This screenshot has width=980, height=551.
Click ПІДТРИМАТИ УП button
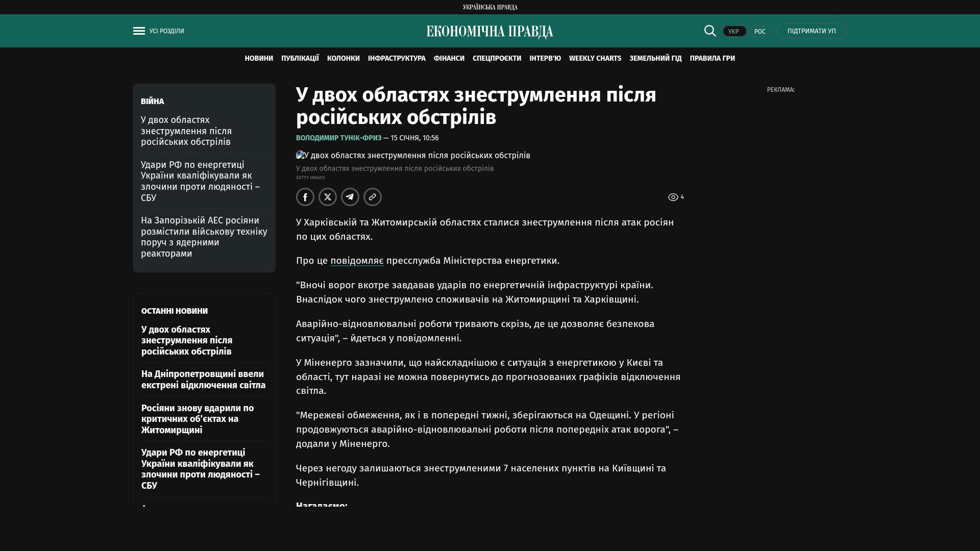(x=812, y=31)
